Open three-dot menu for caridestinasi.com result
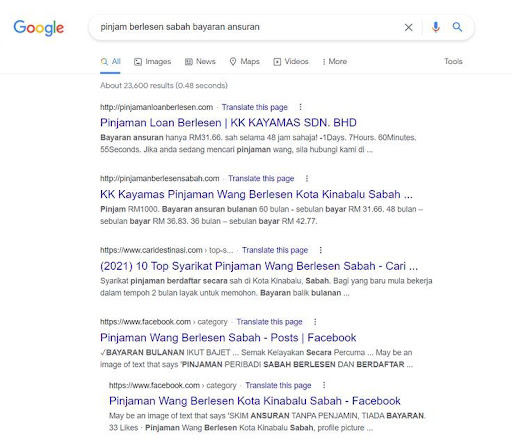 click(x=321, y=250)
